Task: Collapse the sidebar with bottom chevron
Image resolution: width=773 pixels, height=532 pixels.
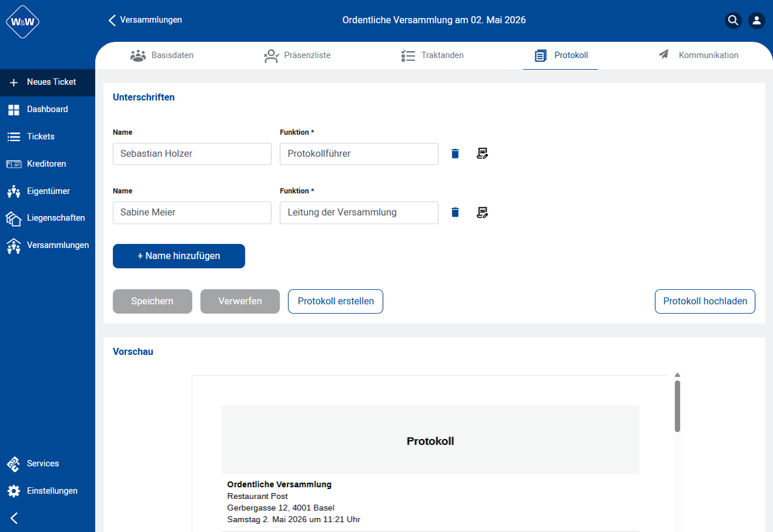Action: tap(15, 517)
